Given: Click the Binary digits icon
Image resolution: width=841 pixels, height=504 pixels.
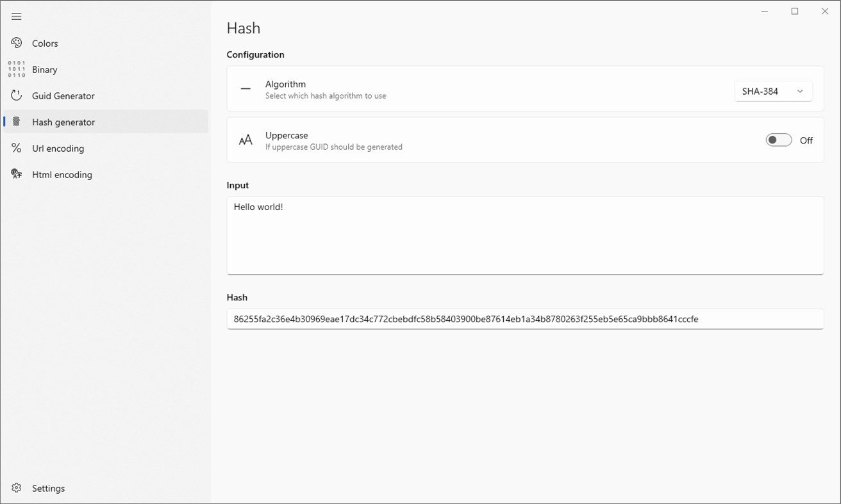Looking at the screenshot, I should tap(17, 69).
